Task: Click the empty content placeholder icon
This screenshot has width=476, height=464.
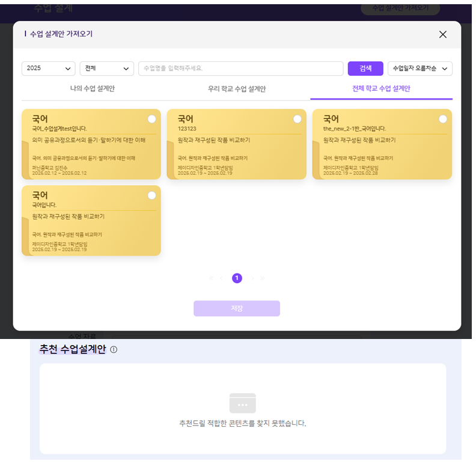Action: (x=242, y=403)
